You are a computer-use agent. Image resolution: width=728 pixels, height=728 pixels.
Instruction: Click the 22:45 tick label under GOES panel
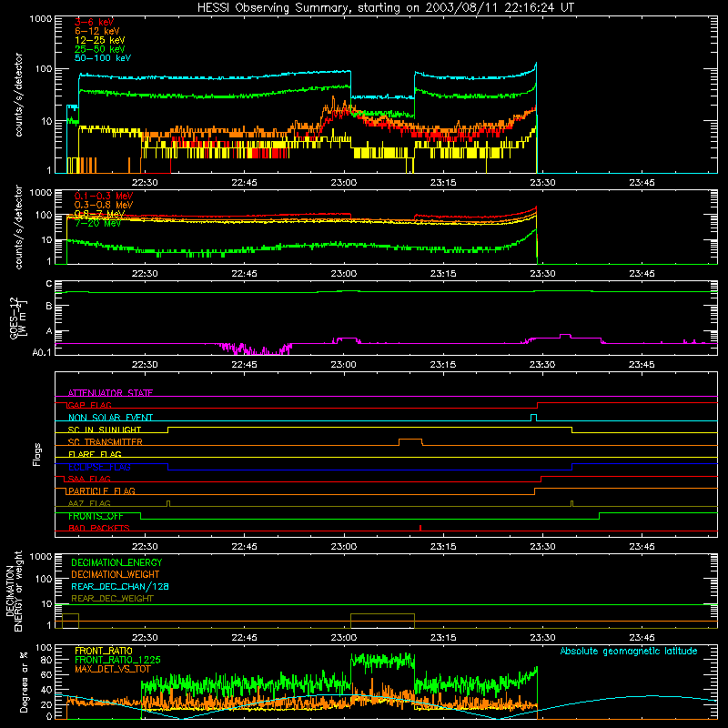pyautogui.click(x=244, y=365)
